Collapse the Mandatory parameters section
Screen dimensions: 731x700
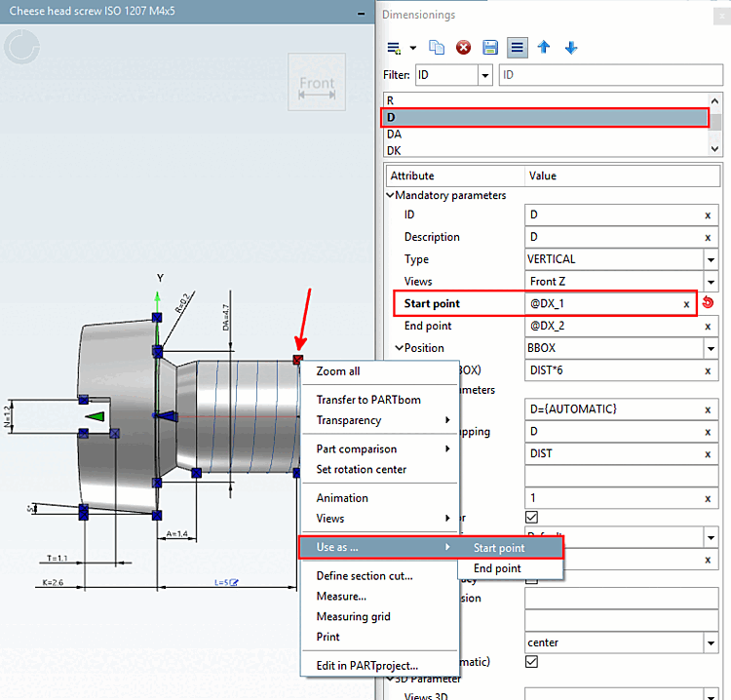[x=390, y=195]
